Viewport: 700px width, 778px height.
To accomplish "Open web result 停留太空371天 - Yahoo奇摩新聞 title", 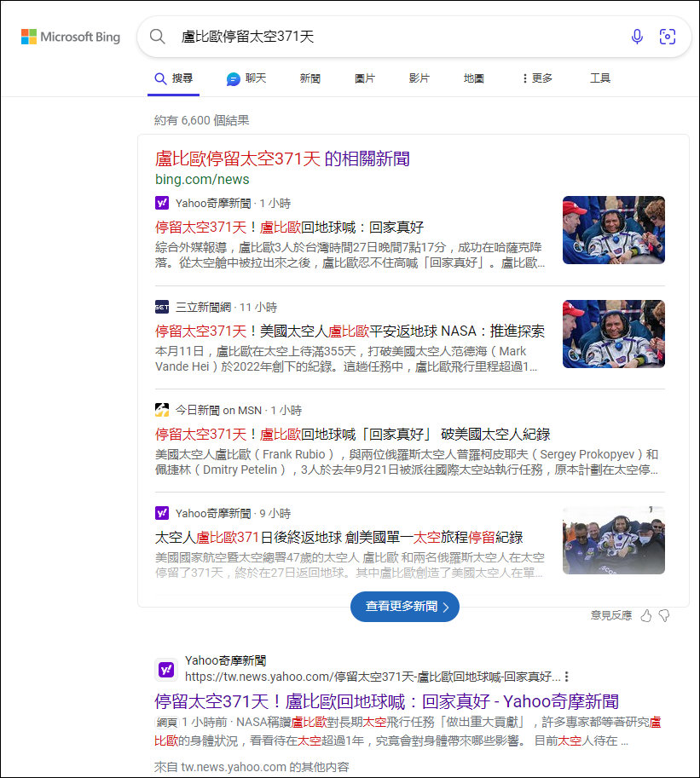I will (x=386, y=701).
